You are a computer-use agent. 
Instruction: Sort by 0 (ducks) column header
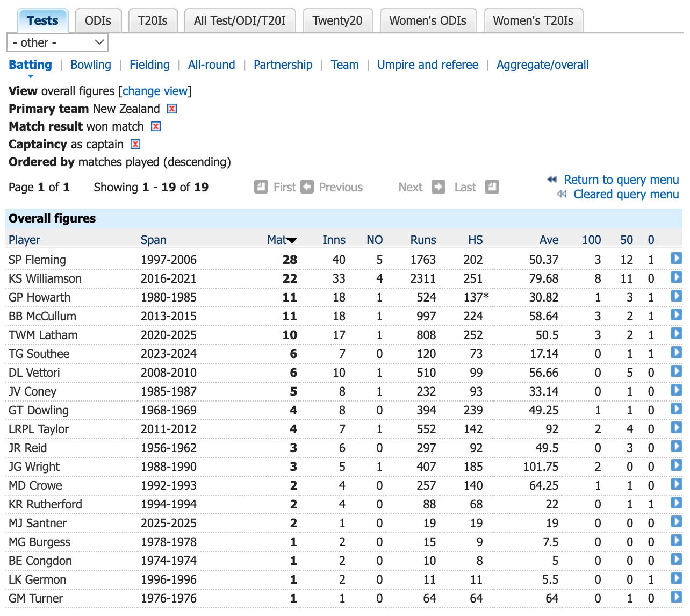pyautogui.click(x=651, y=240)
